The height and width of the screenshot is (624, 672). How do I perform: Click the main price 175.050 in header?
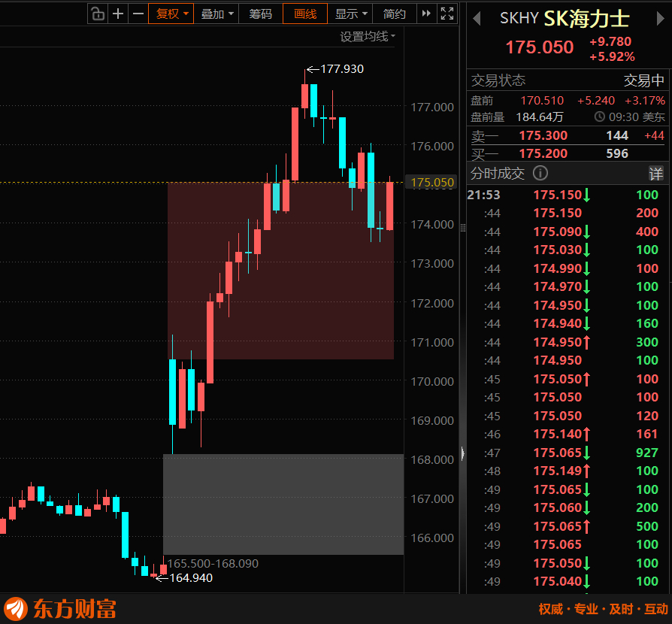click(539, 47)
